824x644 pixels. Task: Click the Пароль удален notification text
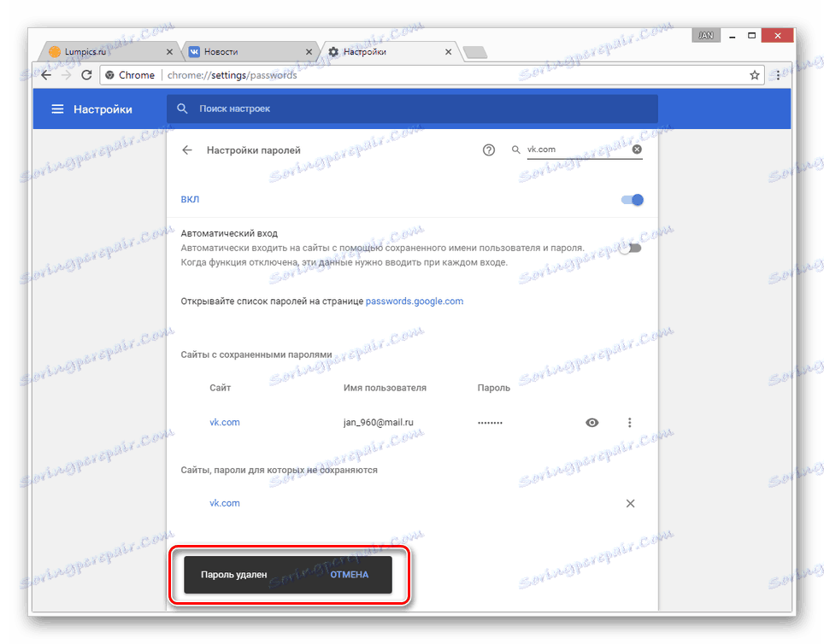point(234,575)
